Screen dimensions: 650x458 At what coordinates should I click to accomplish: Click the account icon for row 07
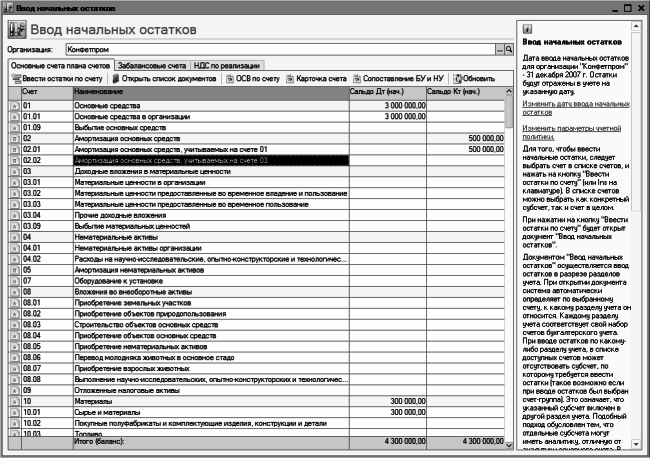[x=15, y=281]
